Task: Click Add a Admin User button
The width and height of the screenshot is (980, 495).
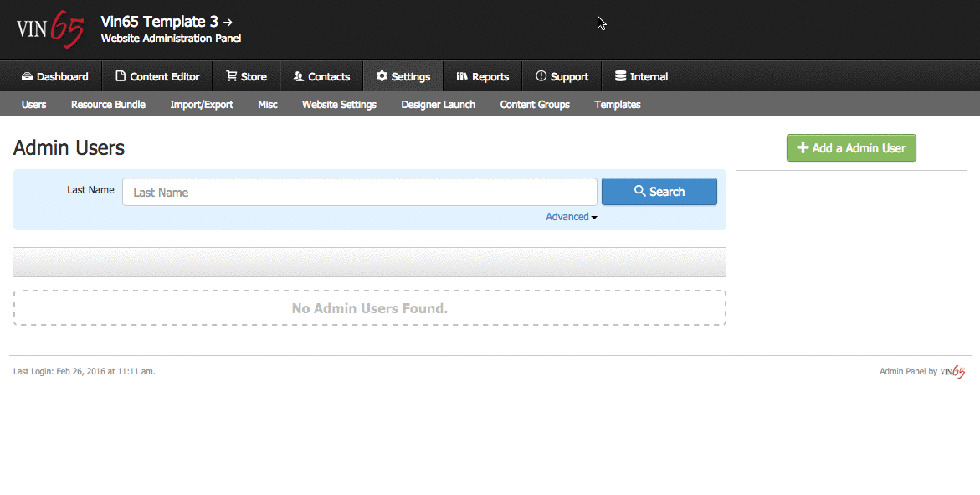Action: [851, 148]
